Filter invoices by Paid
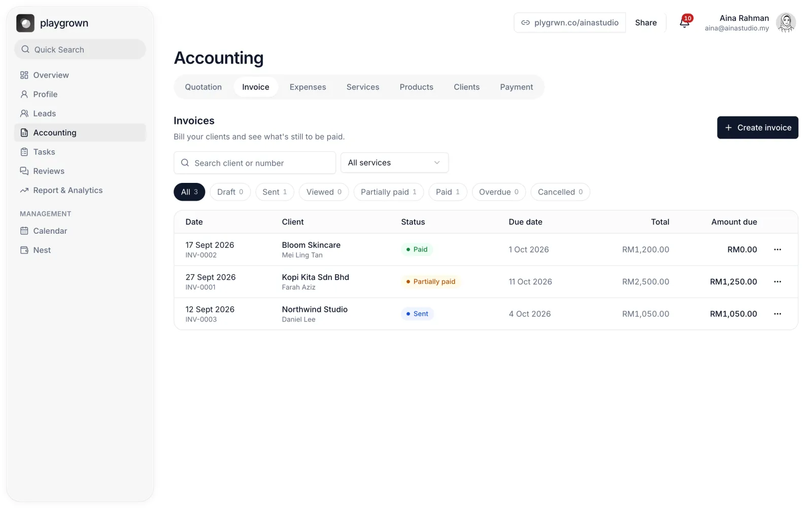 pyautogui.click(x=448, y=192)
